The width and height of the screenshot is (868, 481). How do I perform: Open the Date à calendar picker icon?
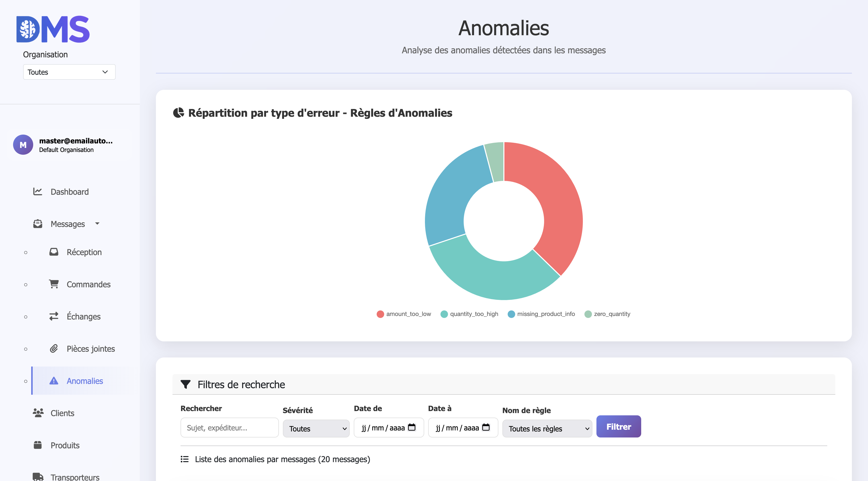(486, 427)
